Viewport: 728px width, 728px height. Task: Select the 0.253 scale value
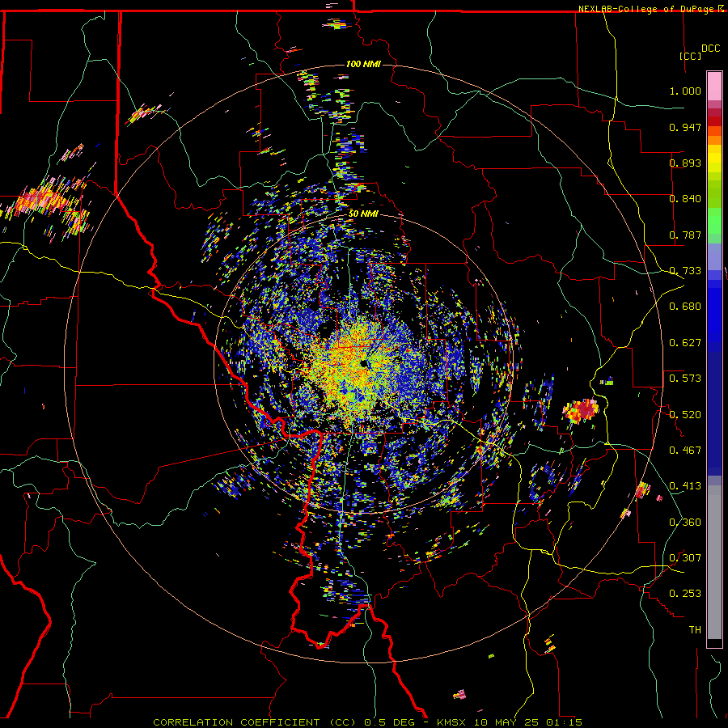tap(685, 594)
